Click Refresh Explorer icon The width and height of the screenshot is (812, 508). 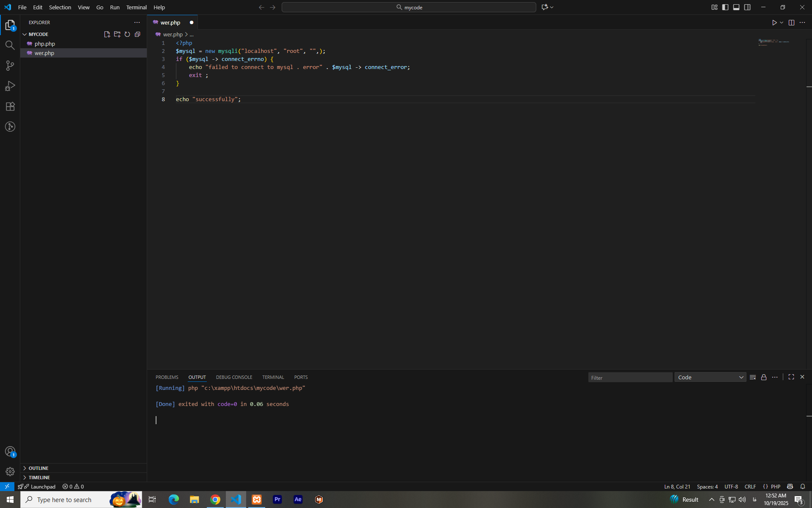click(127, 34)
